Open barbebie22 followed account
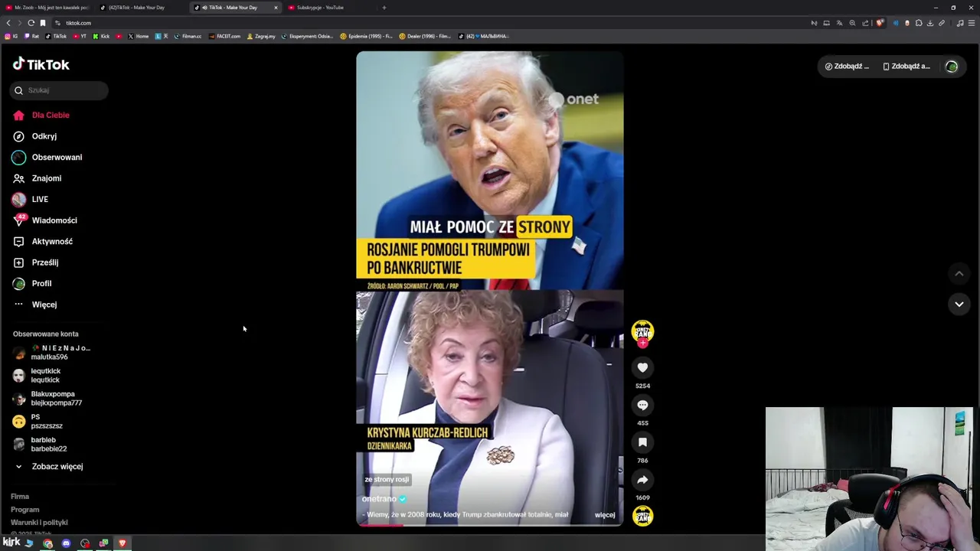Screen dimensions: 980x551 click(40, 445)
